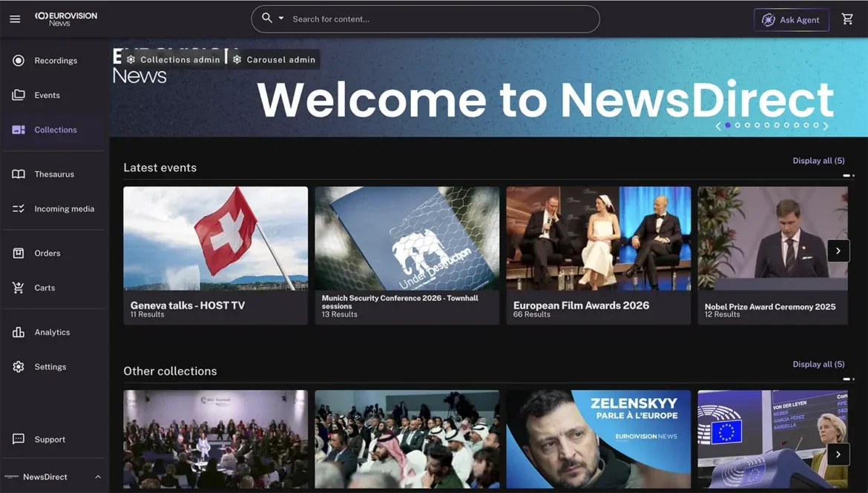
Task: Select the last carousel dot
Action: [x=816, y=125]
